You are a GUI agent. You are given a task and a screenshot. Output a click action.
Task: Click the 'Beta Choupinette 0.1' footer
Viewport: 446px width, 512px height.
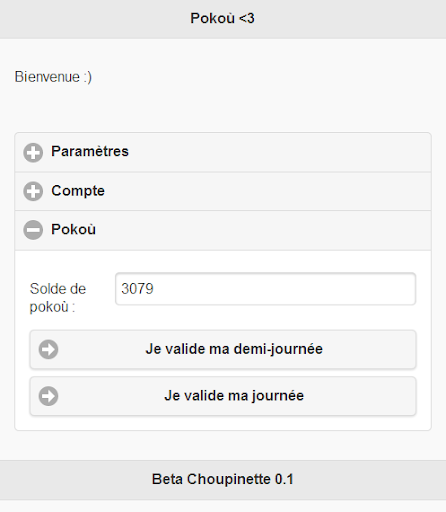pos(223,479)
